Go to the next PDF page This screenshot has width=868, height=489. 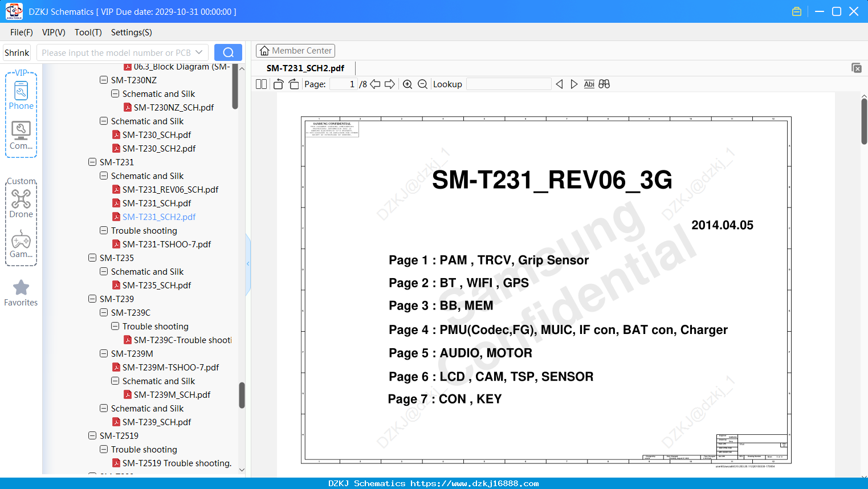click(x=390, y=84)
